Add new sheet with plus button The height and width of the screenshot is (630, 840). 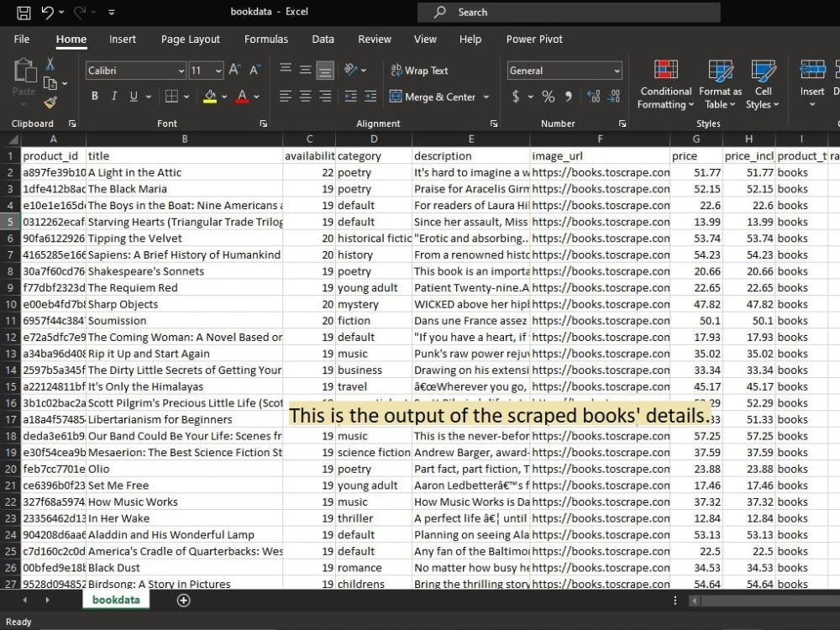point(184,601)
